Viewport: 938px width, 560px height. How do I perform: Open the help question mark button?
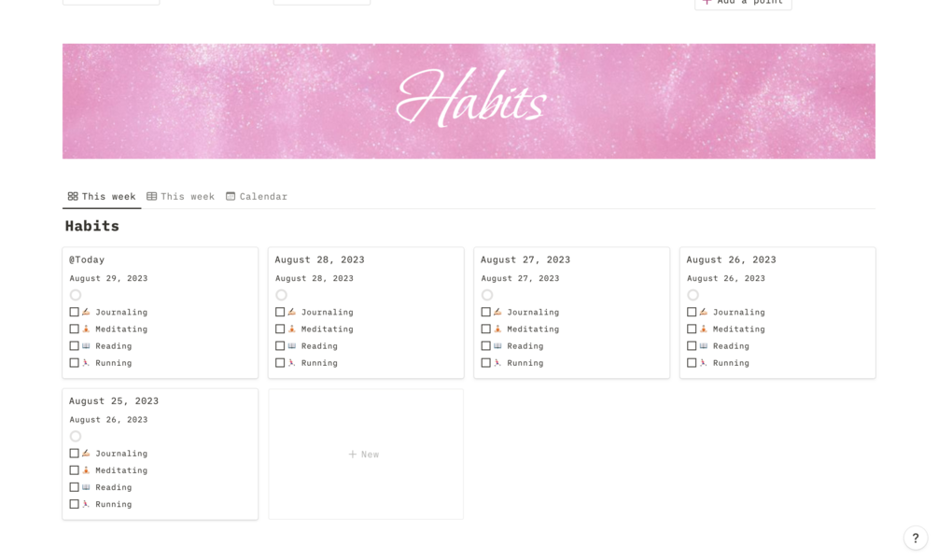916,538
